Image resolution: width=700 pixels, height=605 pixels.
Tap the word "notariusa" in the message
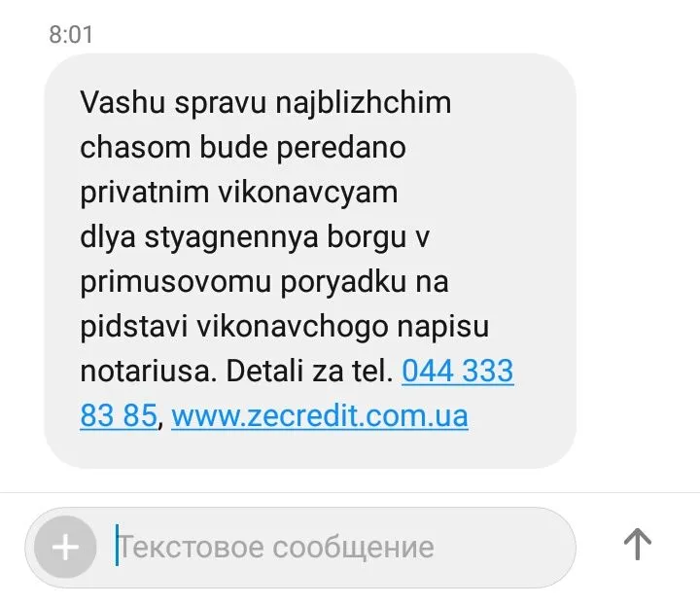point(148,371)
